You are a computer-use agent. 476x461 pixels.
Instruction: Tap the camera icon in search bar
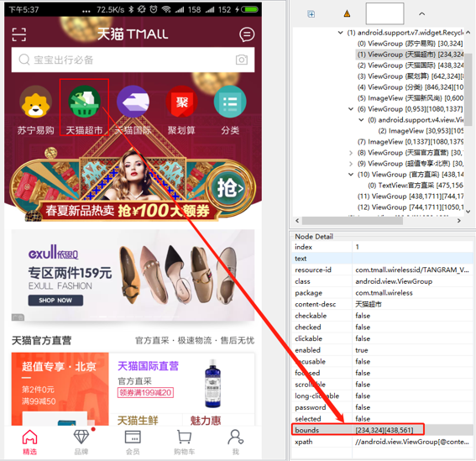point(242,60)
